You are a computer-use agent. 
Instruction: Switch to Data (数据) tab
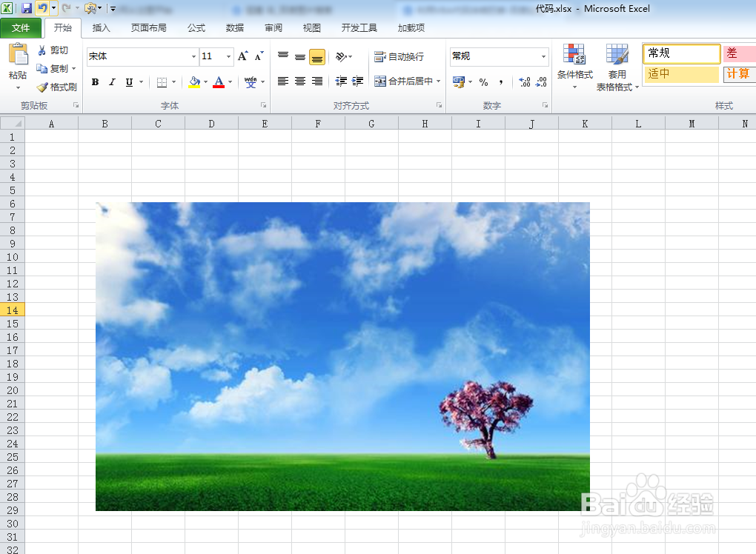235,28
